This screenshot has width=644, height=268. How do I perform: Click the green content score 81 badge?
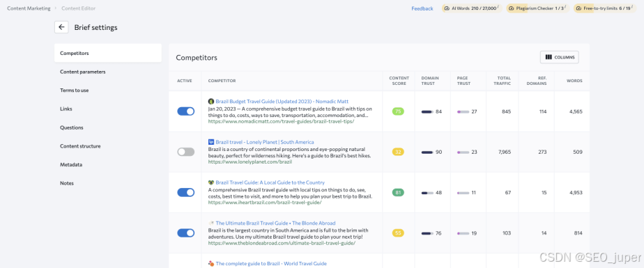pyautogui.click(x=398, y=193)
